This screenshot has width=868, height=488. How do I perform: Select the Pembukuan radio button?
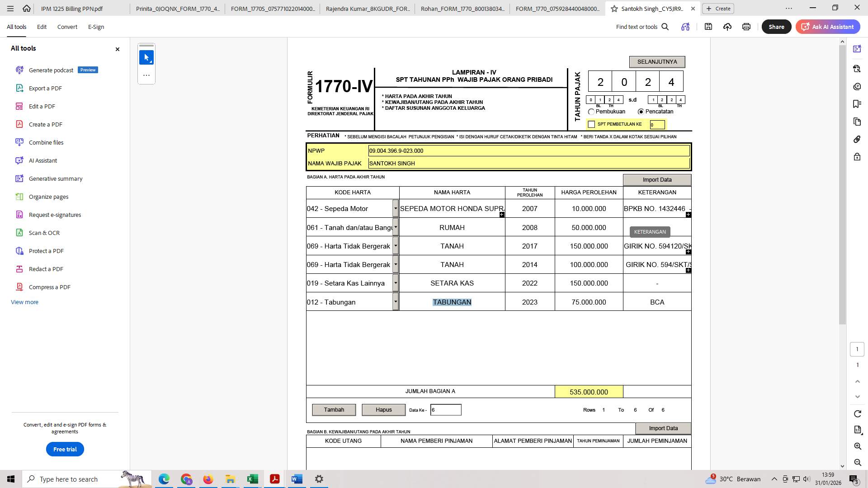[x=591, y=112]
